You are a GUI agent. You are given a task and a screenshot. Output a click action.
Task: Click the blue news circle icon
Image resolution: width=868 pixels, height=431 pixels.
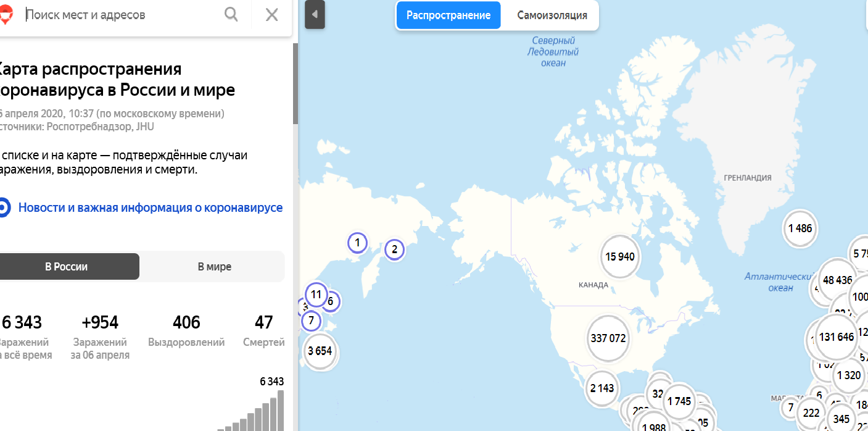point(3,207)
